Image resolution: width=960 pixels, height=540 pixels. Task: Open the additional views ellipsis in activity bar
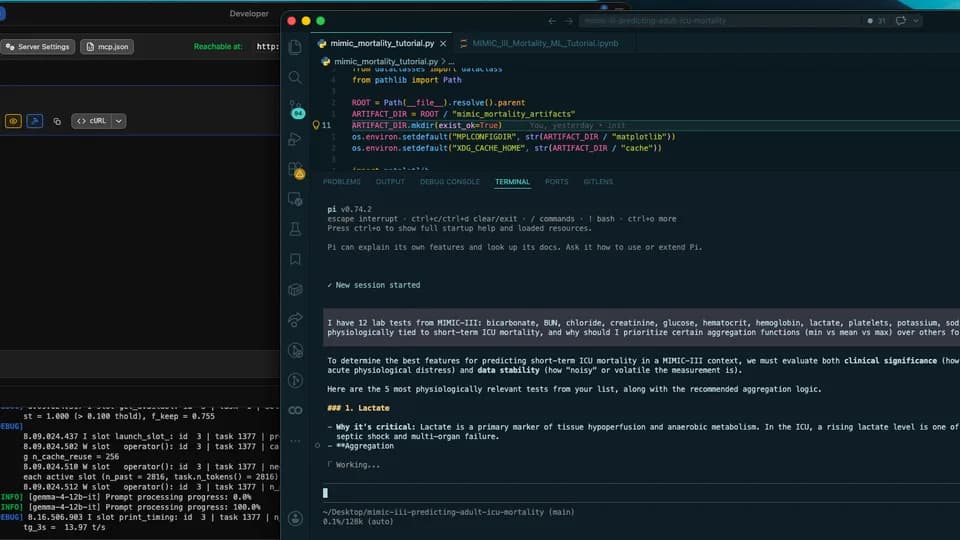tap(295, 440)
